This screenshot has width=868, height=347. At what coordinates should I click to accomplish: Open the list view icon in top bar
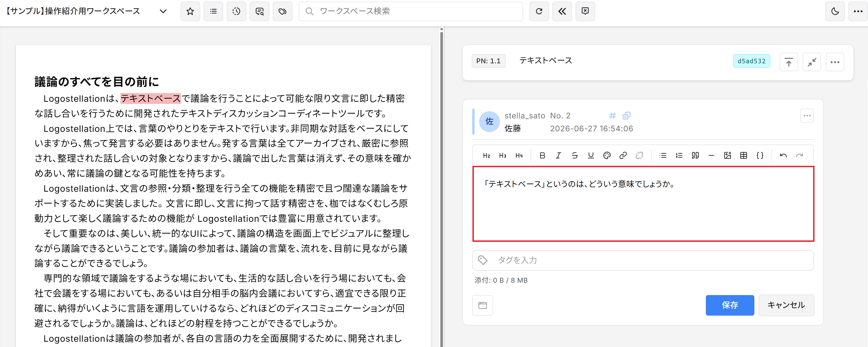pyautogui.click(x=213, y=11)
